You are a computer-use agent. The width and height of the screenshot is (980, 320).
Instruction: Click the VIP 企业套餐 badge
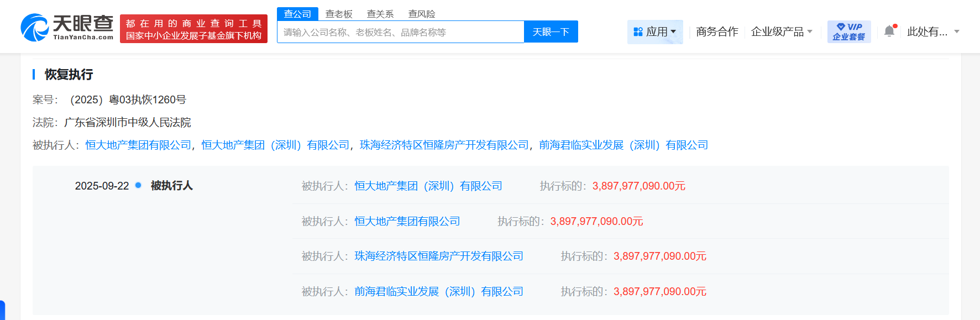click(x=848, y=32)
